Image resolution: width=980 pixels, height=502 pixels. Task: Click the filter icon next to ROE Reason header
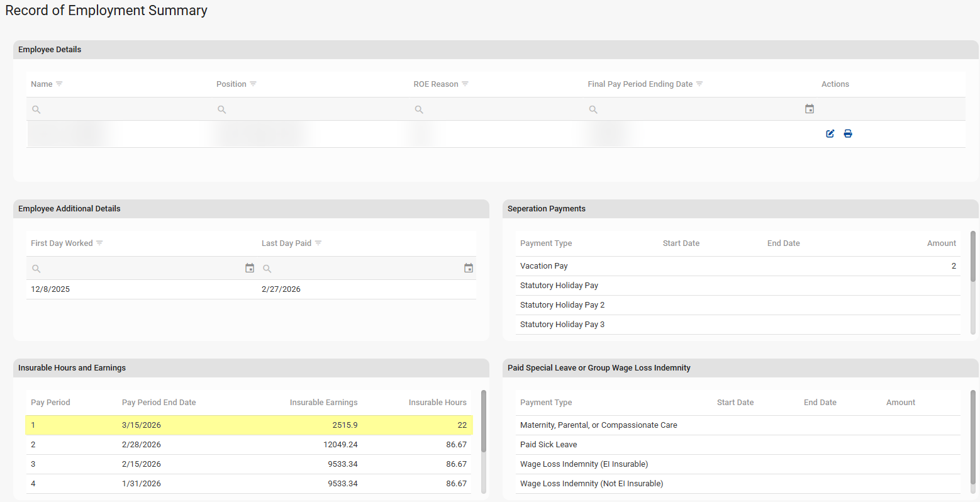click(465, 84)
